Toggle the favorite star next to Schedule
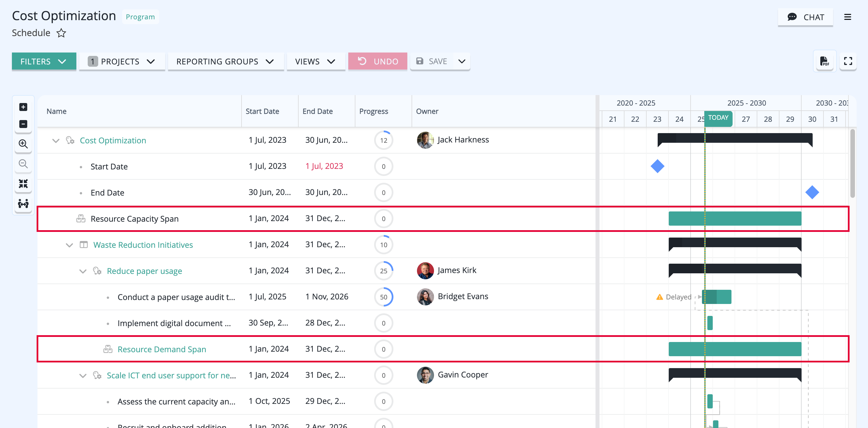The image size is (868, 428). (61, 33)
